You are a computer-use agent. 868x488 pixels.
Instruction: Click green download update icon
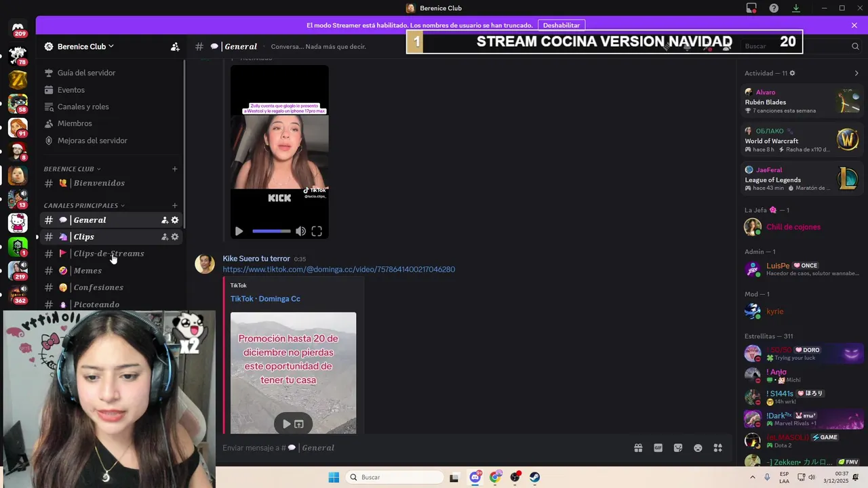point(796,8)
